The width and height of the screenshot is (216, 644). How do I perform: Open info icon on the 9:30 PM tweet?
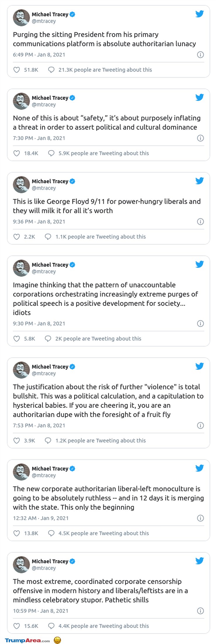click(201, 323)
